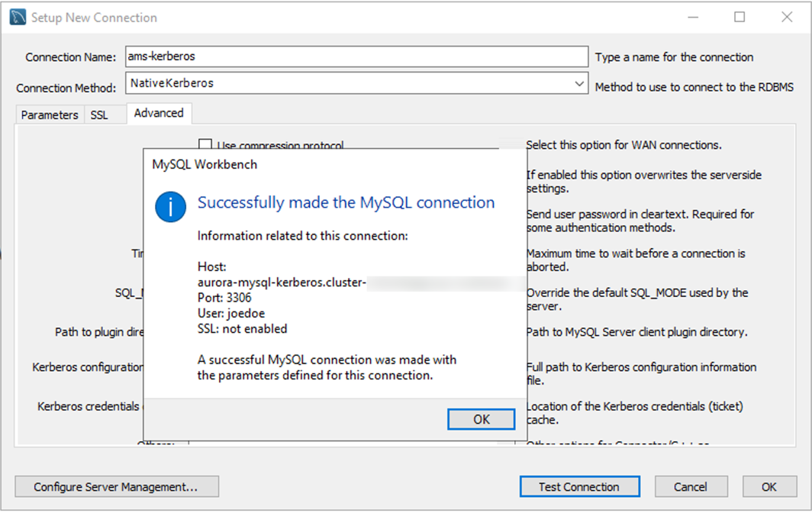Click OK at the bottom of the Setup window
Screen dimensions: 812x513
coord(769,486)
